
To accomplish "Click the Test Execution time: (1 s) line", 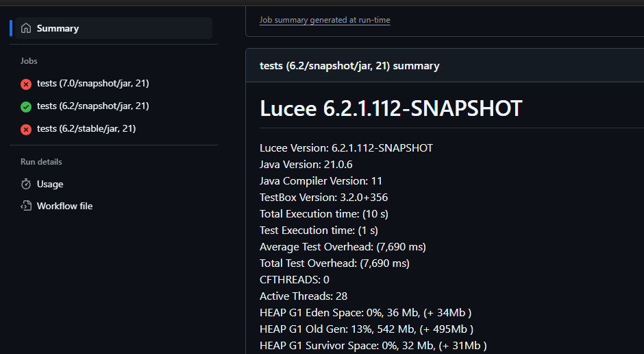I will 319,231.
